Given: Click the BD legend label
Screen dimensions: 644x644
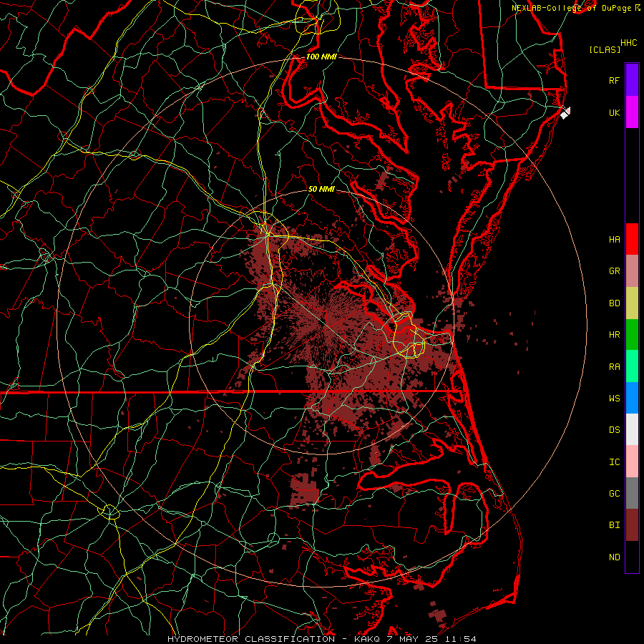Looking at the screenshot, I should tap(614, 303).
